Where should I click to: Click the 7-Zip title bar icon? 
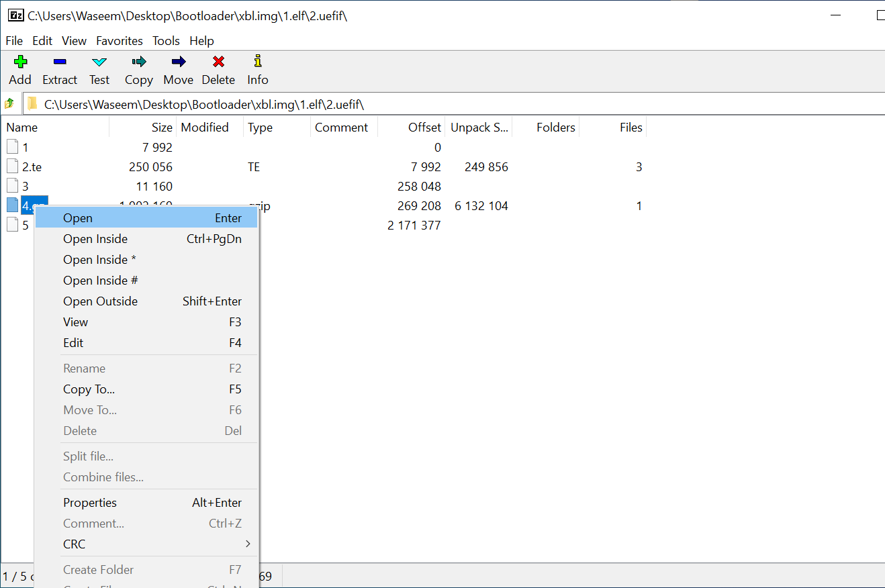[x=16, y=15]
